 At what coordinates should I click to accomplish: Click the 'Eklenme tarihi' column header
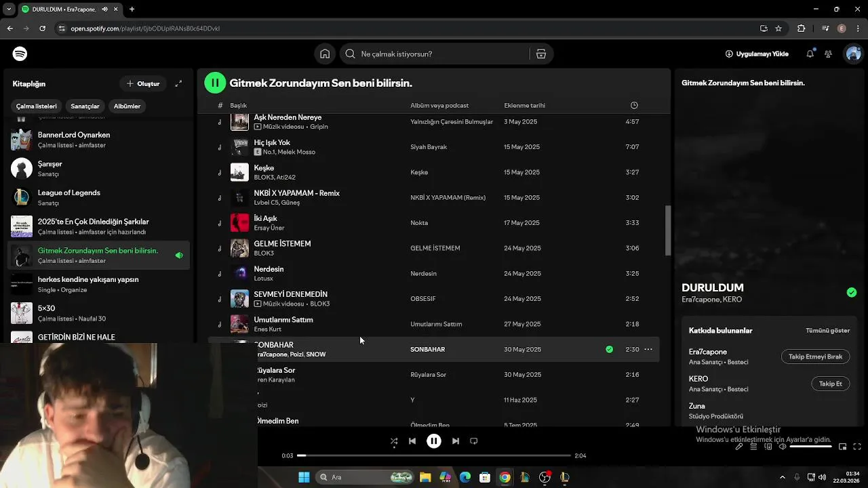(x=524, y=105)
